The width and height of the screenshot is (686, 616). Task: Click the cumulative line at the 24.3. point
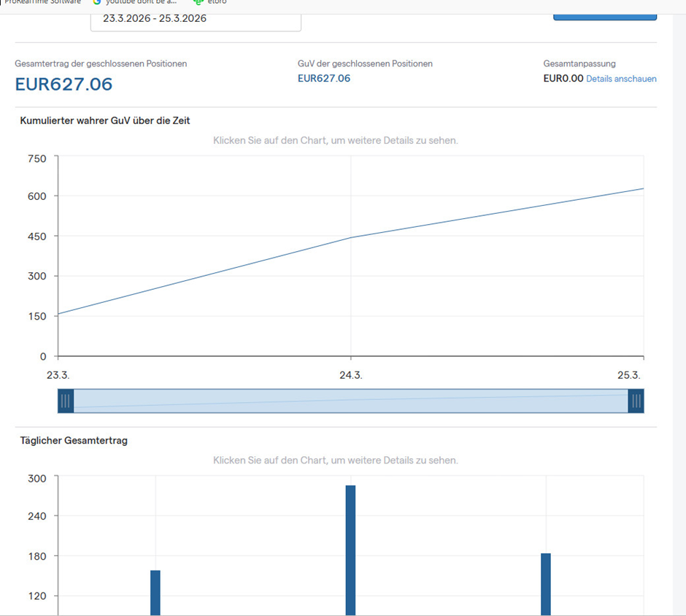tap(351, 237)
